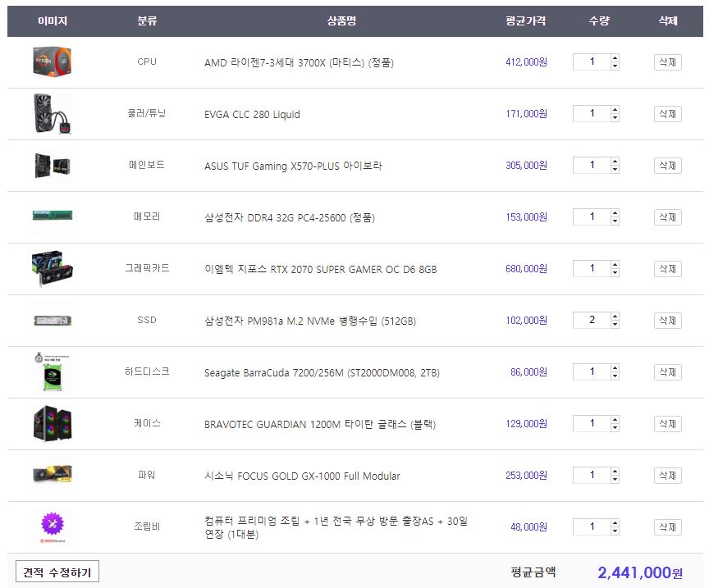
Task: Delete the Seagate BarraCuda hard disk row
Action: (667, 372)
